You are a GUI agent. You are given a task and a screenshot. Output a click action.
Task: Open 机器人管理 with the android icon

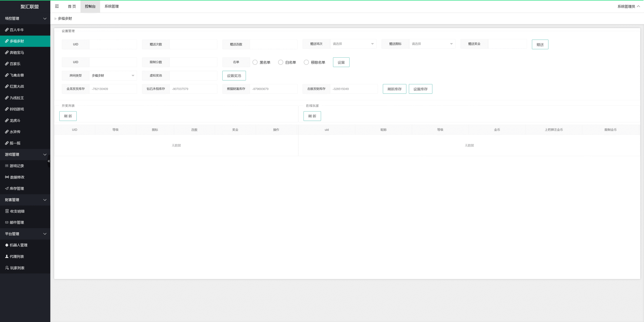click(18, 245)
